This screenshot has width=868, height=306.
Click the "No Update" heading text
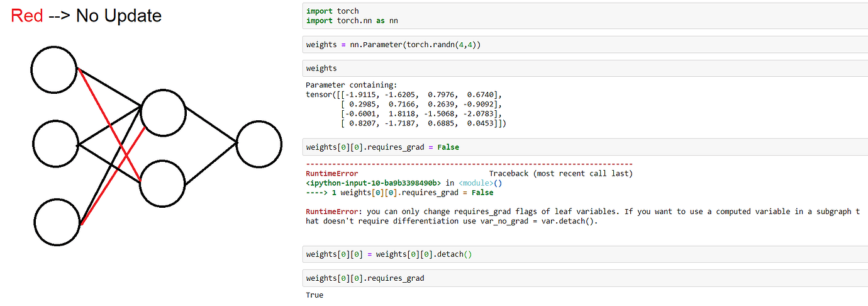(118, 16)
